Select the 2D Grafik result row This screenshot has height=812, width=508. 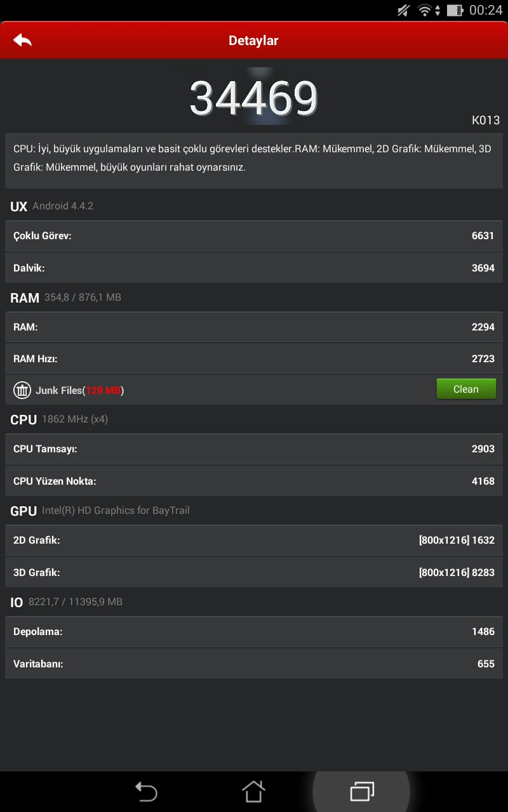click(x=254, y=540)
